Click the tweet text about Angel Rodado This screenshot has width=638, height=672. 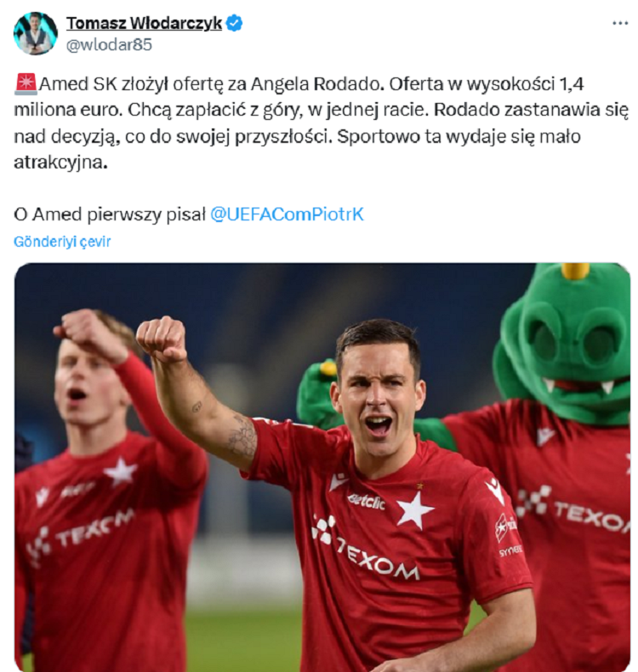(x=322, y=123)
